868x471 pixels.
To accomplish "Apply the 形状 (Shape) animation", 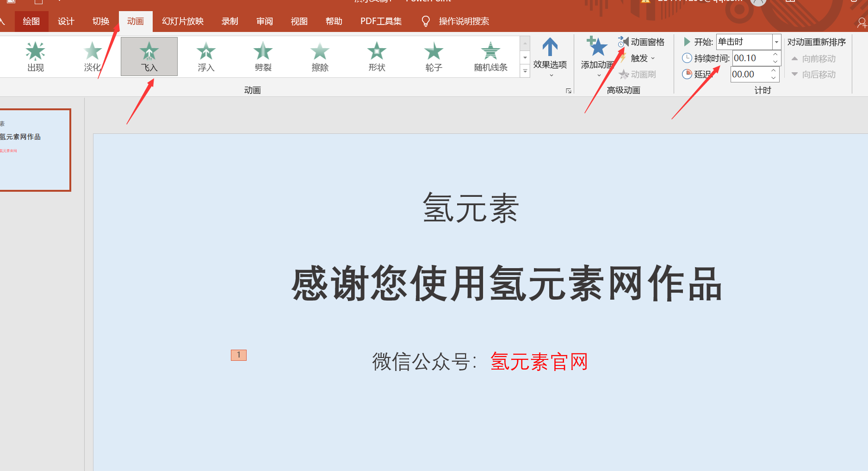I will pyautogui.click(x=377, y=57).
